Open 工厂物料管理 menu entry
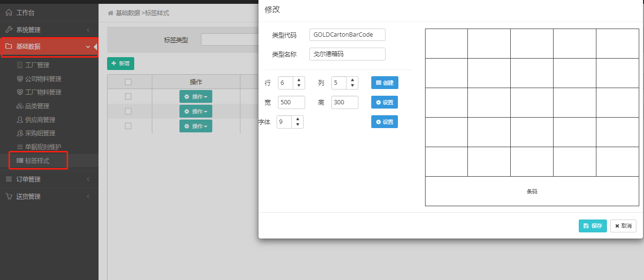This screenshot has height=280, width=644. pos(43,92)
